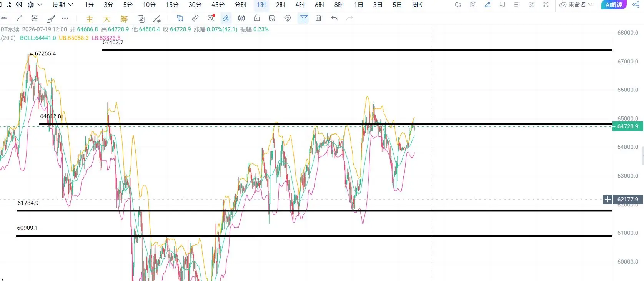This screenshot has width=644, height=281.
Task: Click the refresh-edit square icon
Action: pyautogui.click(x=141, y=19)
